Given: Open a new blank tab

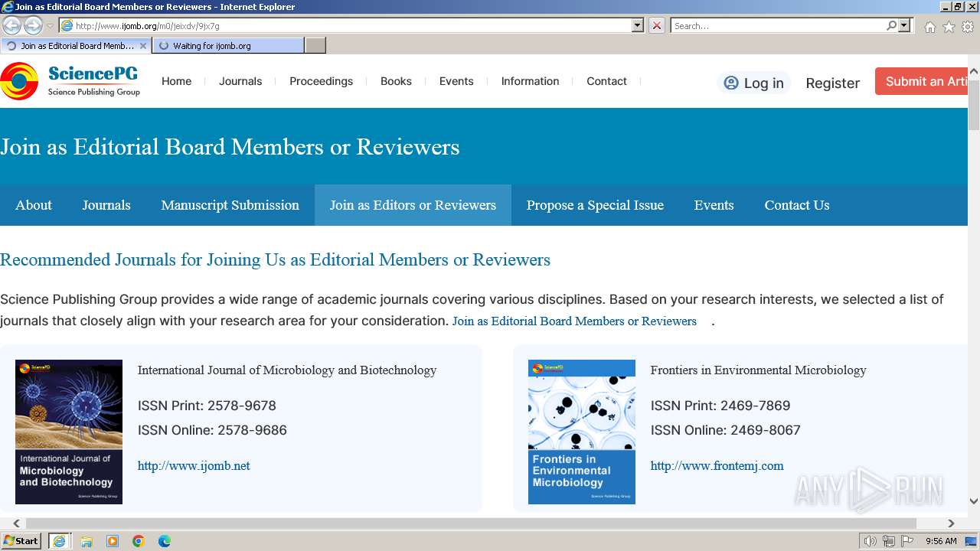Looking at the screenshot, I should pyautogui.click(x=315, y=46).
